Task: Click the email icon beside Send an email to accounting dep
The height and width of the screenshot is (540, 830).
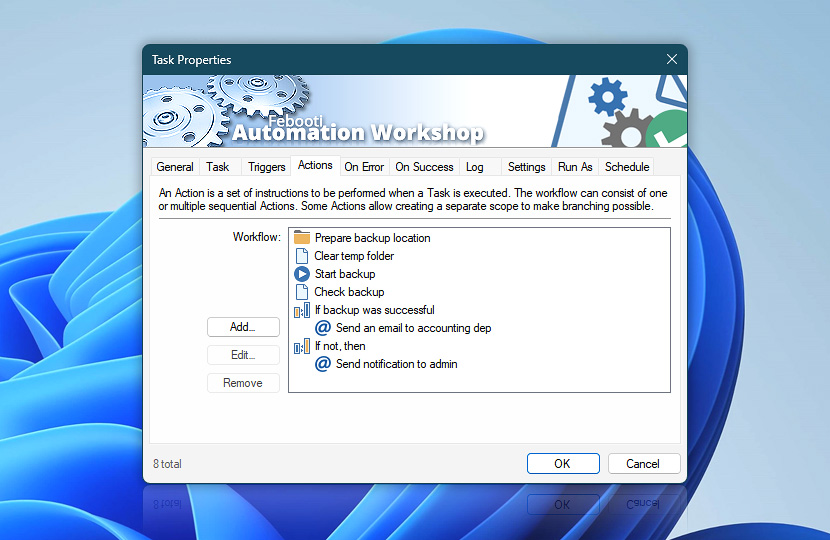Action: [323, 328]
